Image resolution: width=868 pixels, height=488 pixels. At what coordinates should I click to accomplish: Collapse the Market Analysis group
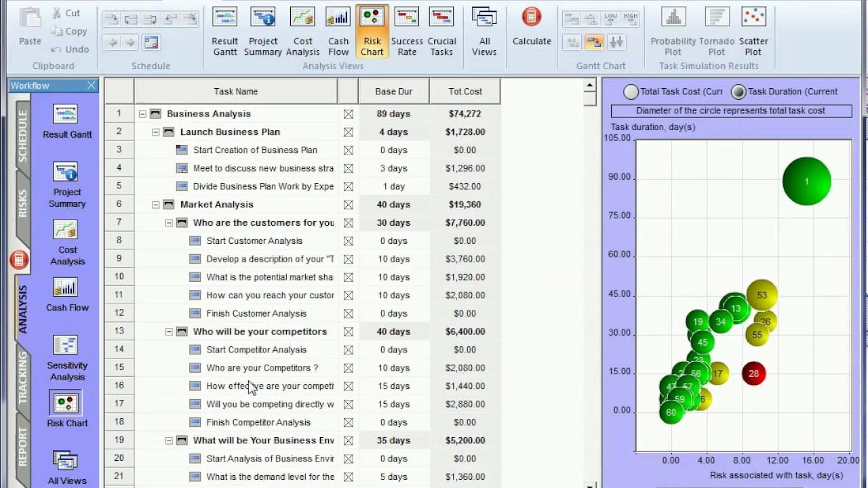click(x=156, y=205)
